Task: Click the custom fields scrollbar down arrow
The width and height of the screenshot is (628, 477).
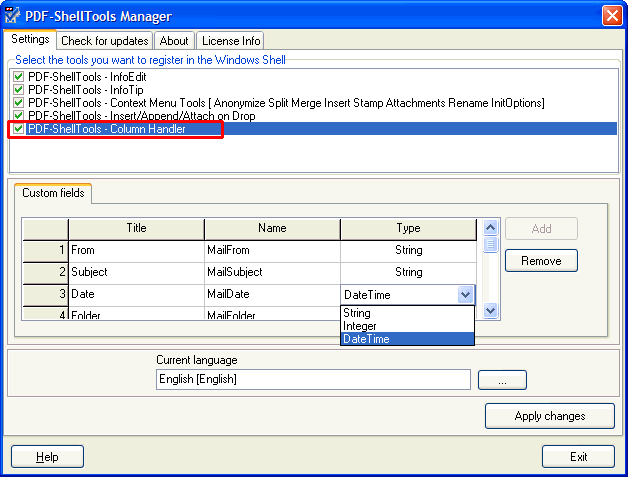Action: tap(491, 310)
